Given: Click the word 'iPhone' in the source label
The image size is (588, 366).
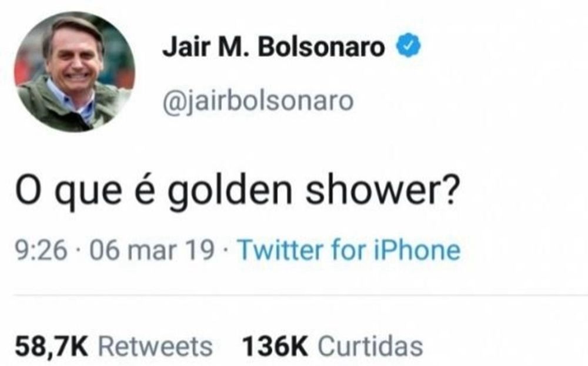Looking at the screenshot, I should click(x=417, y=250).
